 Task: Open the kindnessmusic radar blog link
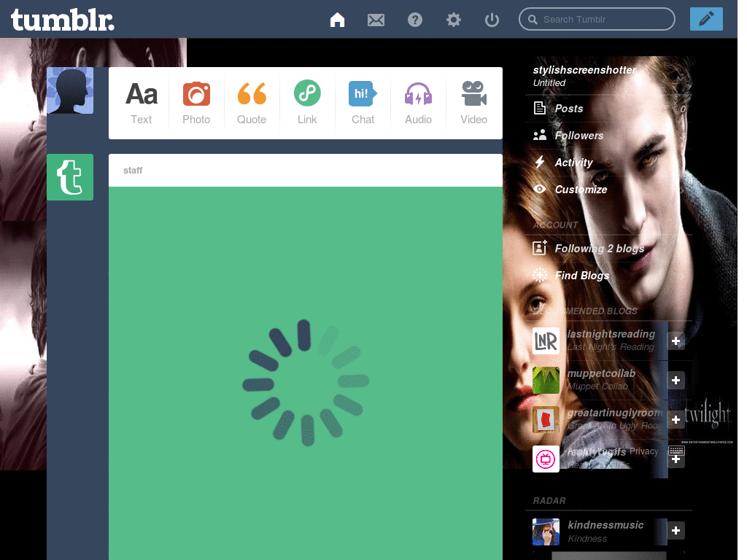point(605,525)
